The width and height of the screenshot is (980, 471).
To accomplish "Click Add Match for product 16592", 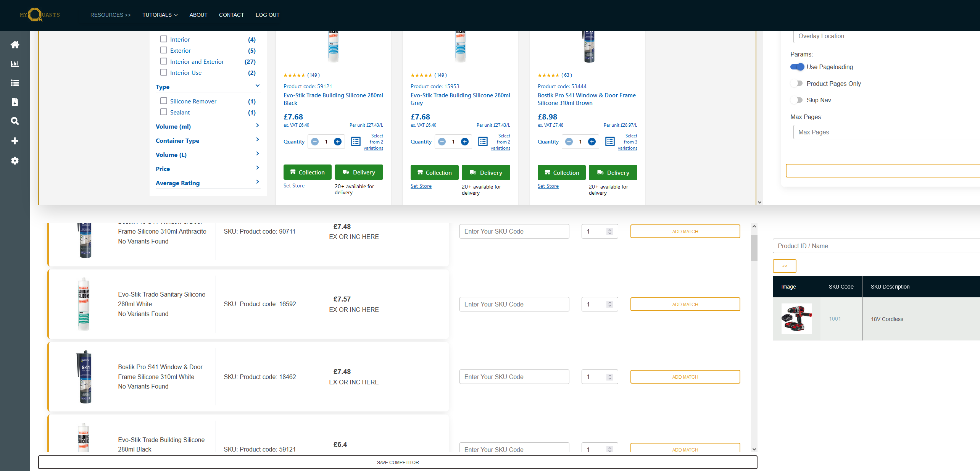I will click(x=685, y=304).
